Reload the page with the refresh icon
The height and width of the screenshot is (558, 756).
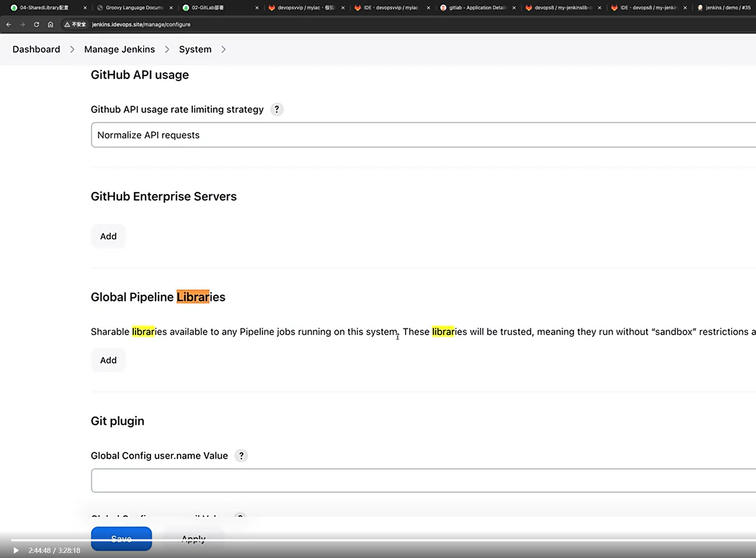tap(37, 24)
